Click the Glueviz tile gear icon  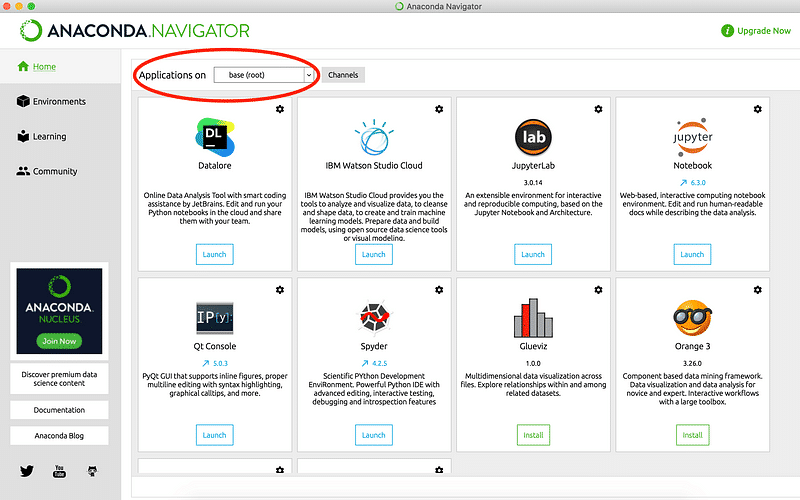coord(598,290)
